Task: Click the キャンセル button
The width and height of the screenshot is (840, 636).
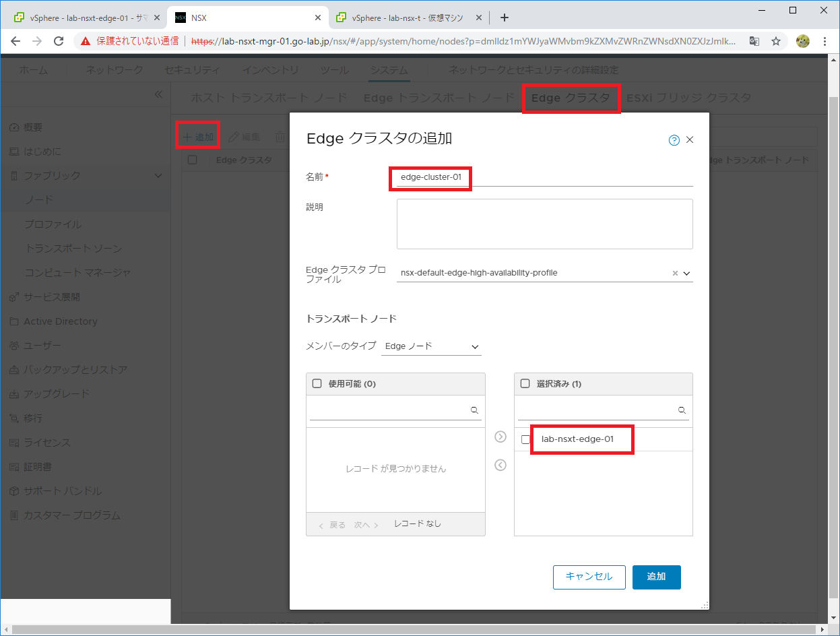Action: [589, 577]
